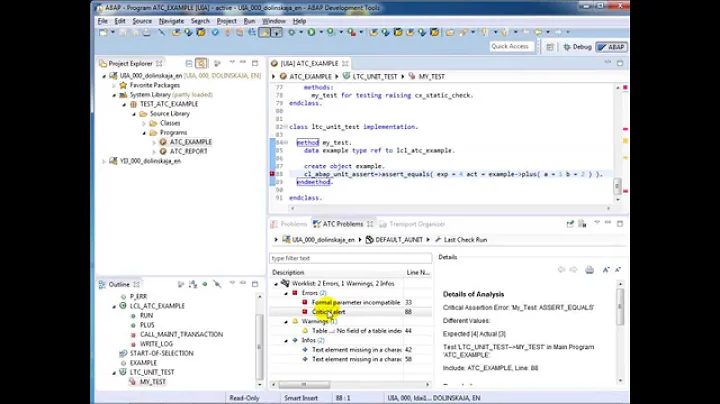Click the Run toolbar icon
Image resolution: width=720 pixels, height=404 pixels.
[311, 33]
